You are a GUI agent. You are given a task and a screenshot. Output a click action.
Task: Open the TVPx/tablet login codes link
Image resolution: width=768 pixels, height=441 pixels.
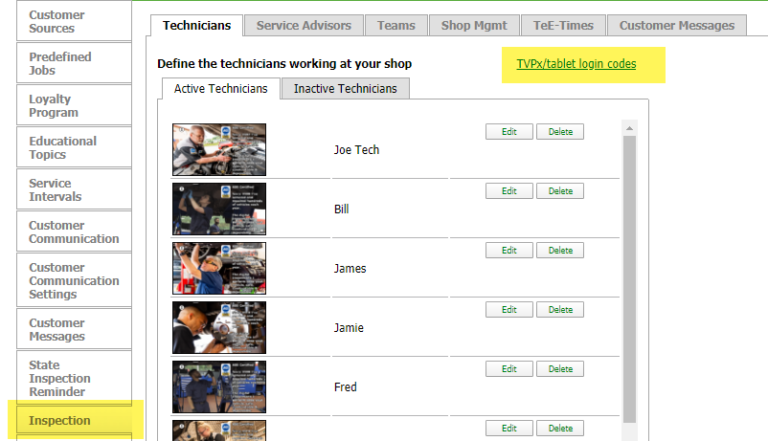[575, 64]
